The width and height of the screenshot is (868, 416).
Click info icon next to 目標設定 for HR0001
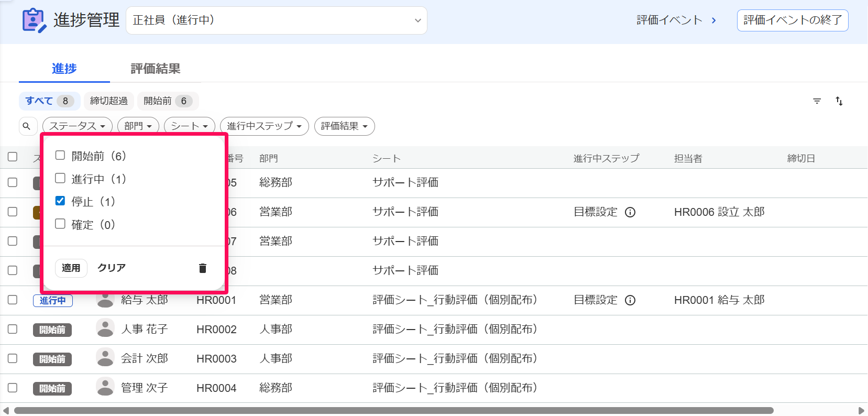tap(630, 300)
